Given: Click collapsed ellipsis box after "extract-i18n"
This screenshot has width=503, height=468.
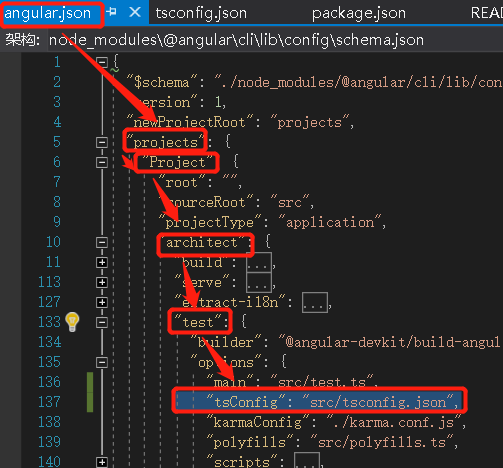Looking at the screenshot, I should tap(315, 302).
